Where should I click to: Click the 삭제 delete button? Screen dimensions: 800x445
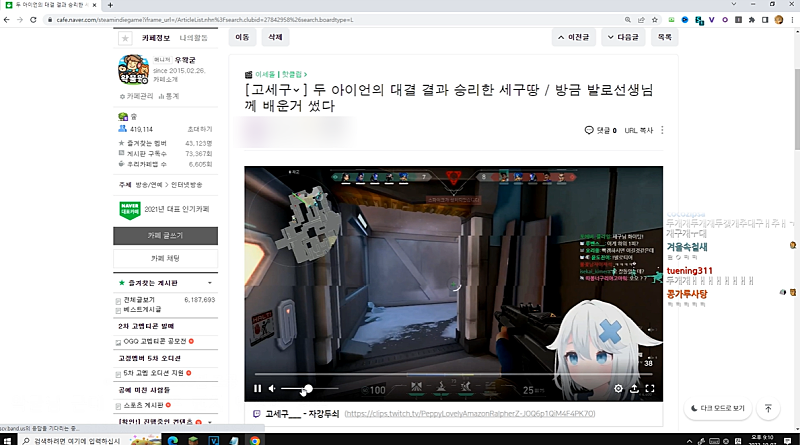click(275, 37)
